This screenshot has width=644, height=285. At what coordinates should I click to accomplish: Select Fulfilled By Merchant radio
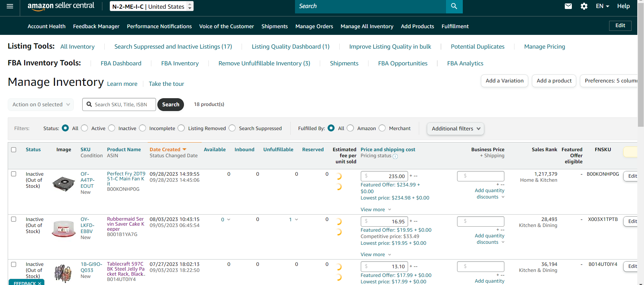point(382,128)
